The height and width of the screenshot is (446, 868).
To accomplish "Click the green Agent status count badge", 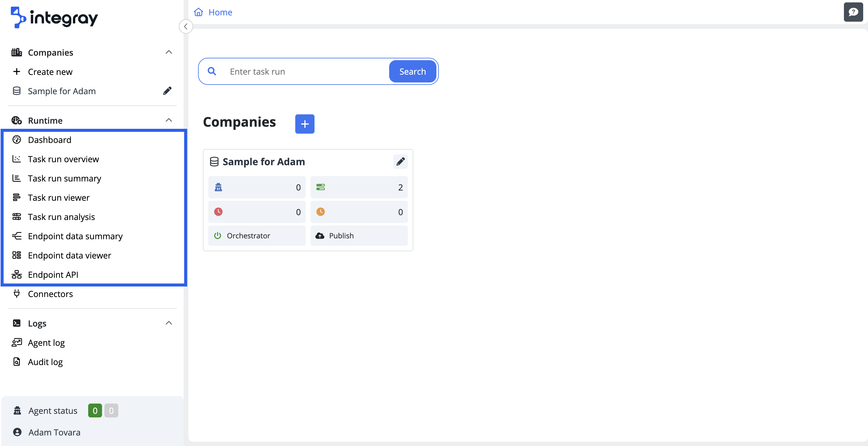I will pyautogui.click(x=95, y=410).
